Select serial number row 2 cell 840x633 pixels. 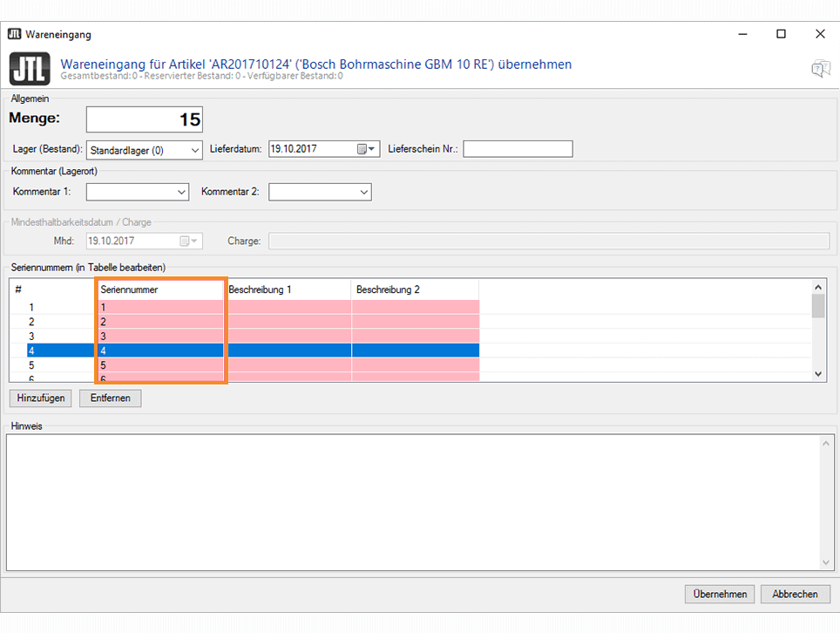(x=160, y=322)
